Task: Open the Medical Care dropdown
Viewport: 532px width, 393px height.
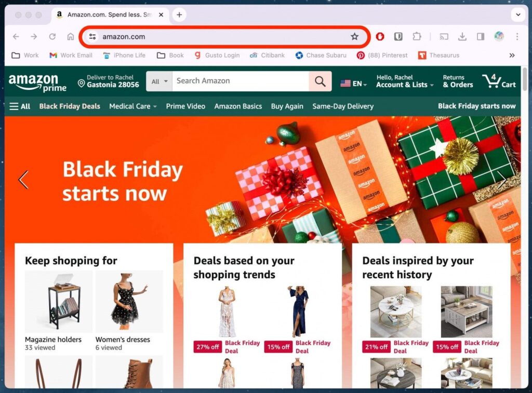Action: coord(133,106)
